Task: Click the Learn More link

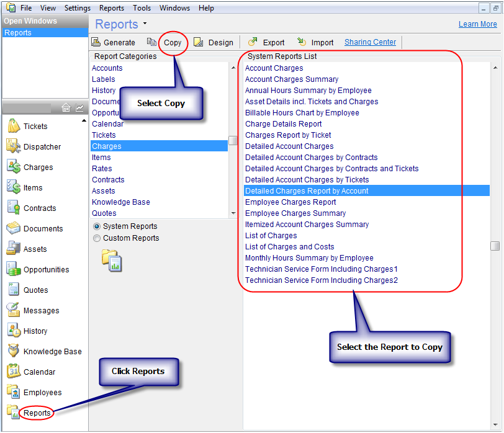Action: coord(477,24)
